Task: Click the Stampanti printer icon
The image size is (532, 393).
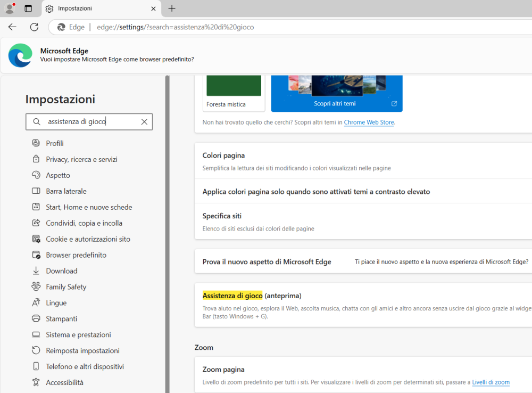Action: point(36,318)
